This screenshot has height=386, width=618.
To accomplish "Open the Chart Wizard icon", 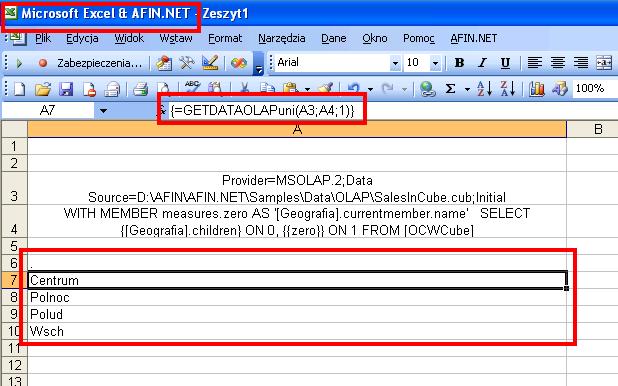I will pos(536,89).
